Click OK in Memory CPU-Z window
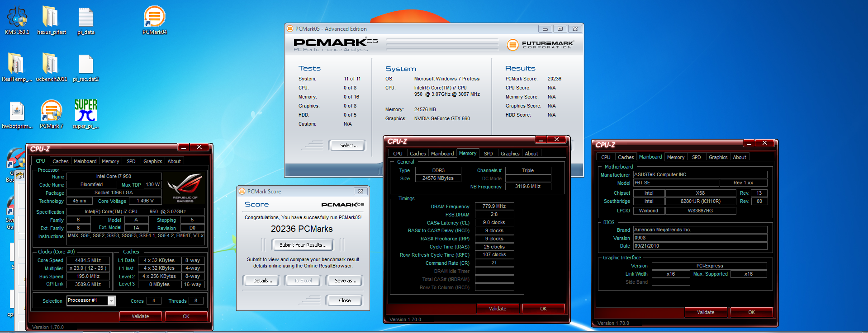This screenshot has height=333, width=868. click(x=543, y=309)
